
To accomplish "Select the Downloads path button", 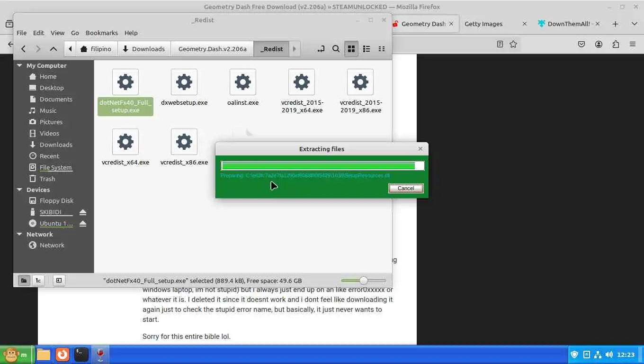I will coord(144,49).
